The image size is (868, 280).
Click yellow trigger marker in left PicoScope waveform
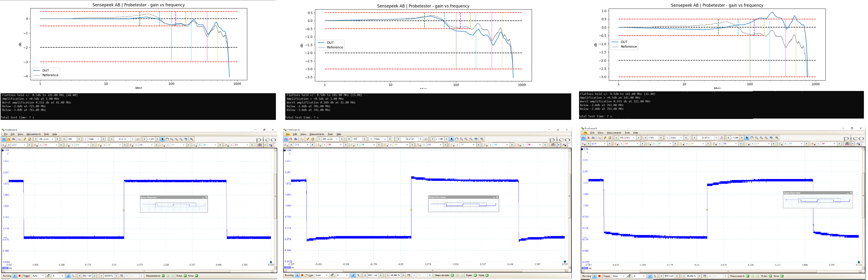124,210
